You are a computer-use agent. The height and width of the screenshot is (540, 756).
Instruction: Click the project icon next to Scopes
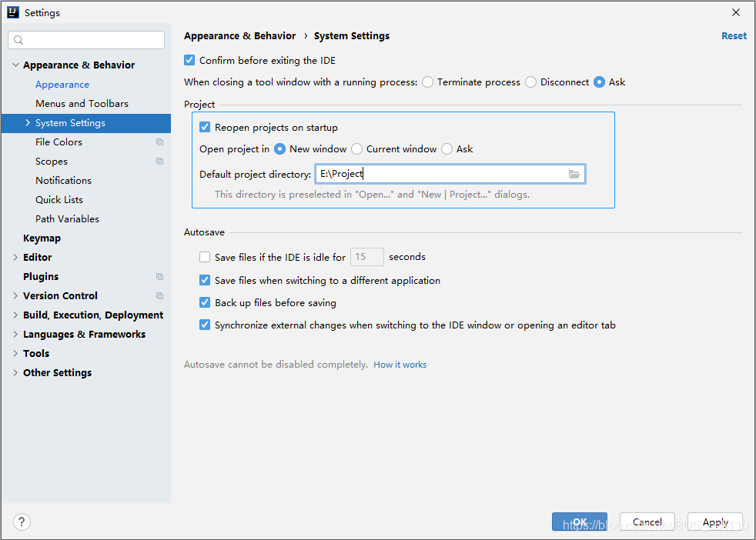(159, 161)
